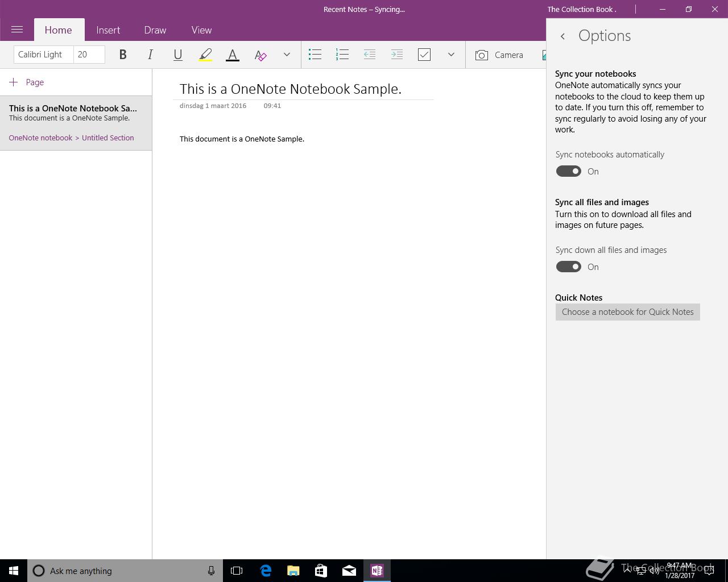This screenshot has height=582, width=728.
Task: Insert a bulleted list
Action: pyautogui.click(x=315, y=55)
